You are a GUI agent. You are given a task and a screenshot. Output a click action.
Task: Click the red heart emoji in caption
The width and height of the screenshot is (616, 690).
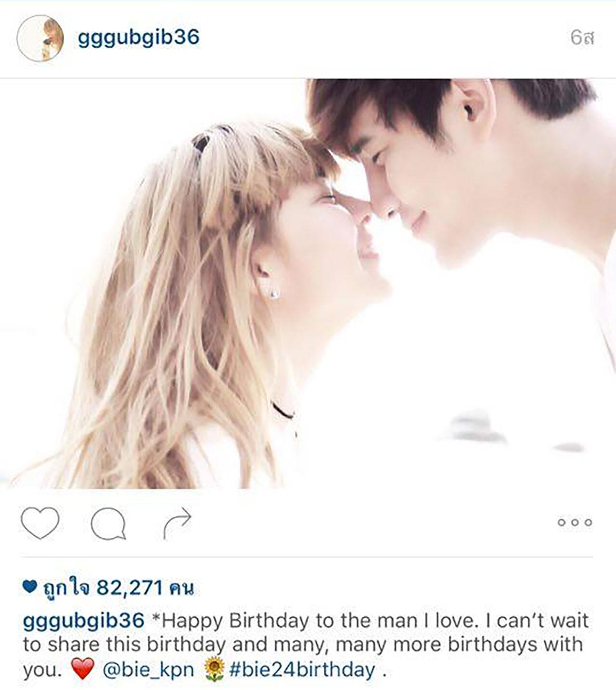pos(82,670)
